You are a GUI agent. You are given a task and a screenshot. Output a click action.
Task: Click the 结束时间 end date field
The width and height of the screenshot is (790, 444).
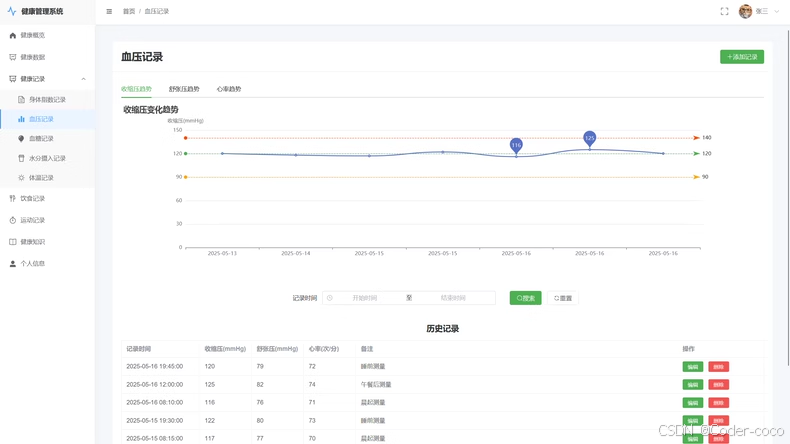(453, 298)
